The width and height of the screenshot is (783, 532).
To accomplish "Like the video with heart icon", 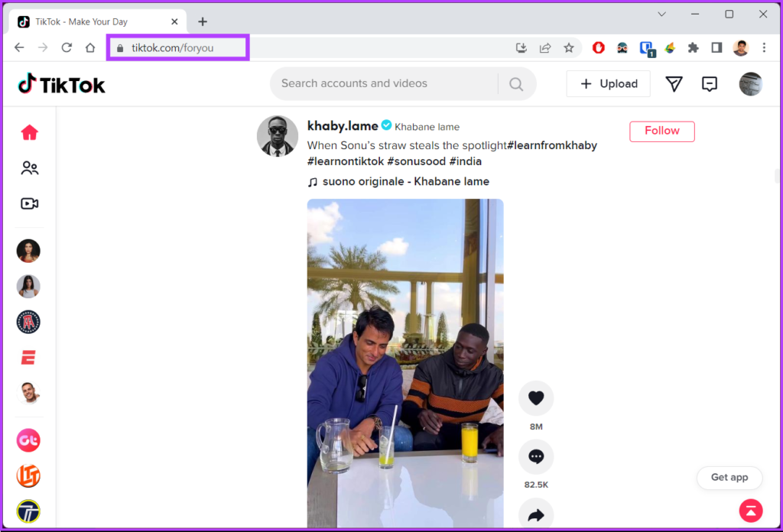I will pos(536,397).
